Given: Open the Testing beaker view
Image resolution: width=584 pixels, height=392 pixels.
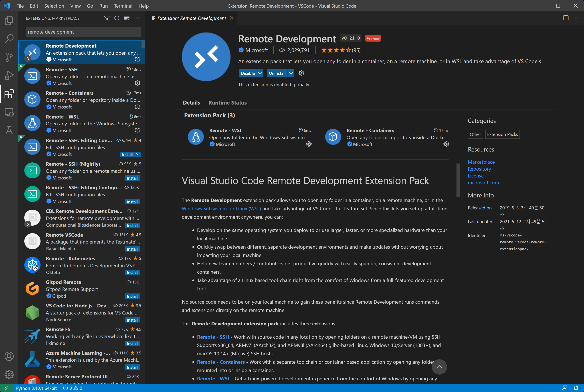Looking at the screenshot, I should point(9,130).
